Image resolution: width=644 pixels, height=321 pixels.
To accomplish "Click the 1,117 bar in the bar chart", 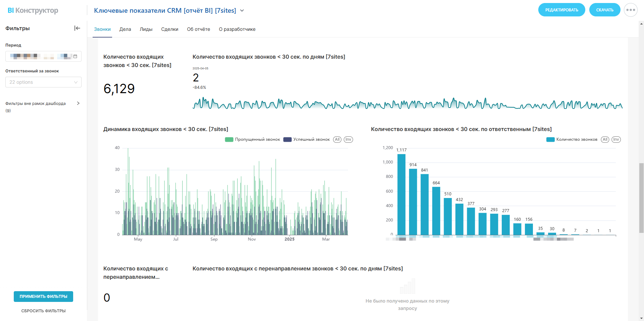I will 401,194.
